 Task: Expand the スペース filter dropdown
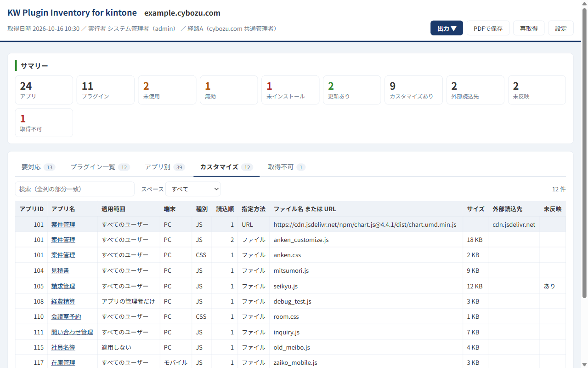[193, 189]
